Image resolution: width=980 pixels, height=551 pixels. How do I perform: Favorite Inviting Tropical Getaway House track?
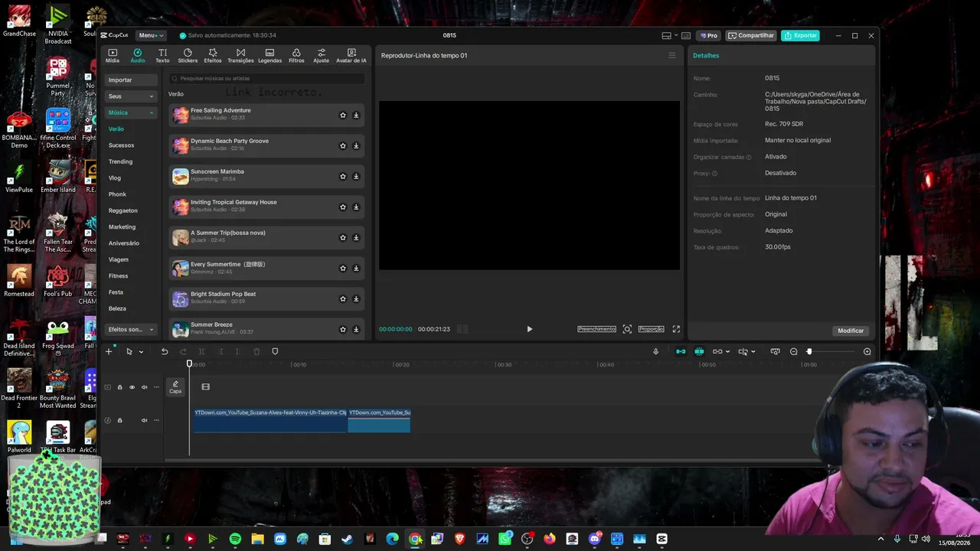(x=343, y=207)
